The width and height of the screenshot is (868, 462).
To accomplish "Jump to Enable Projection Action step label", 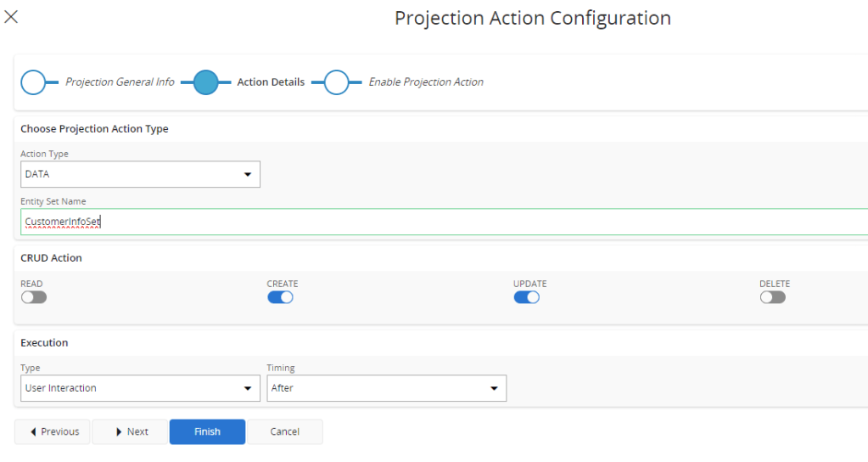I will click(426, 82).
